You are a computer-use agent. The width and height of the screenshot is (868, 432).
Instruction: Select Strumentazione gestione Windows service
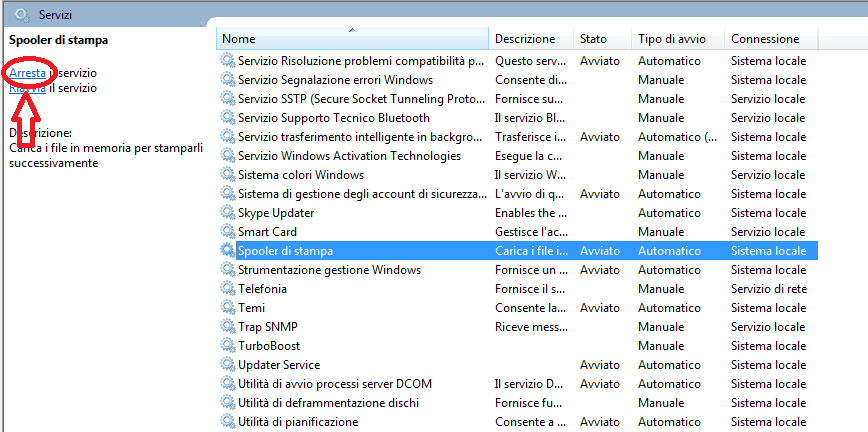(x=518, y=270)
